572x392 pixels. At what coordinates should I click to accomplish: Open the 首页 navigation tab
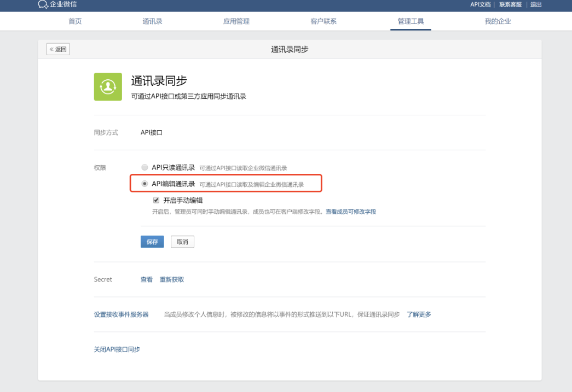click(75, 21)
